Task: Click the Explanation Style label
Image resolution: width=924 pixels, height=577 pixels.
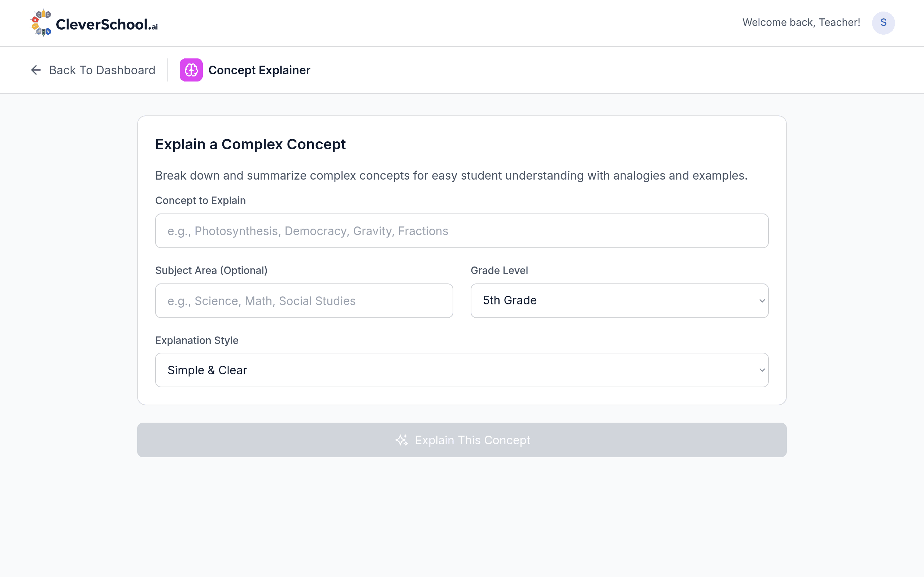Action: (197, 340)
